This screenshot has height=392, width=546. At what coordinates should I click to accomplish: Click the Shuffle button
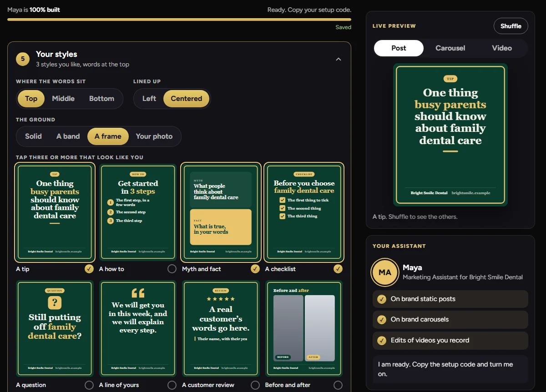[x=511, y=26]
